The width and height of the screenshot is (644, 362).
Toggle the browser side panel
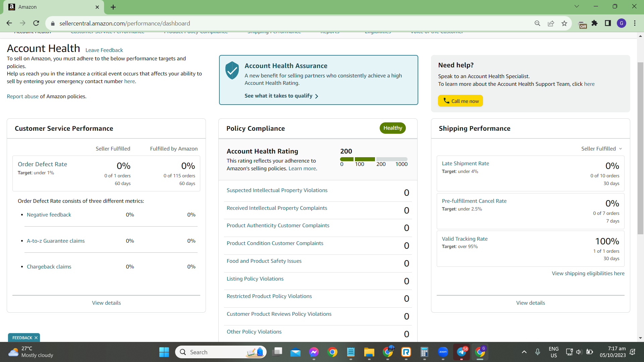[608, 23]
